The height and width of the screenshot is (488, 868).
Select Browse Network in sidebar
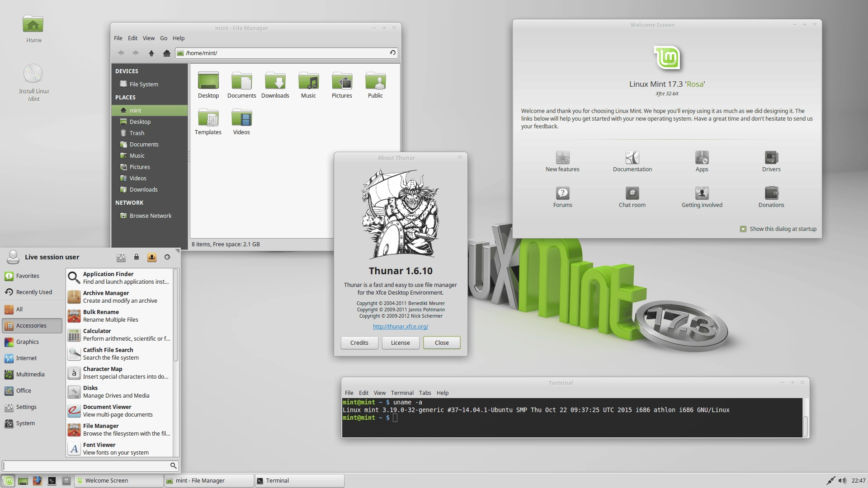150,216
